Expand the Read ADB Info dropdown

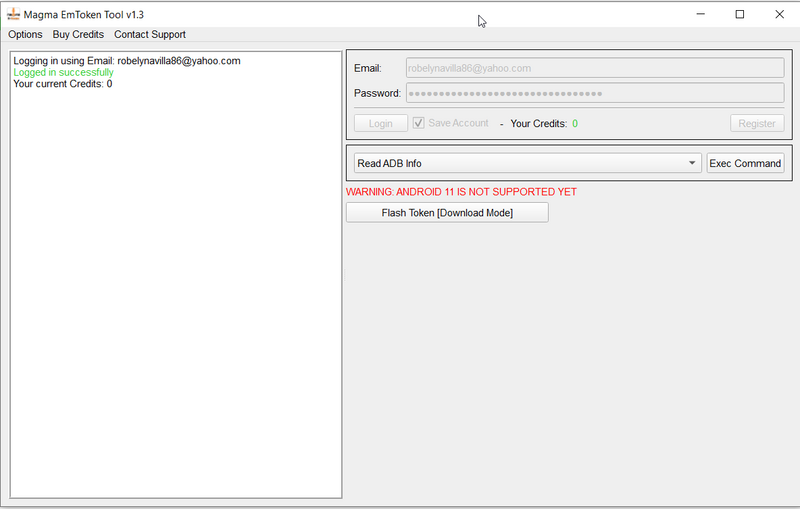(528, 163)
